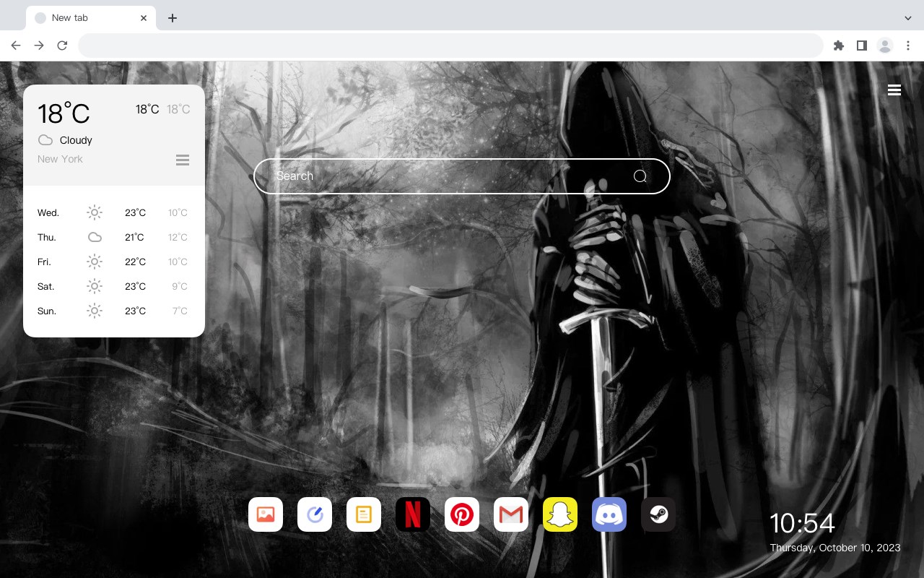Screen dimensions: 924x578
Task: Go back to previous page
Action: point(16,46)
